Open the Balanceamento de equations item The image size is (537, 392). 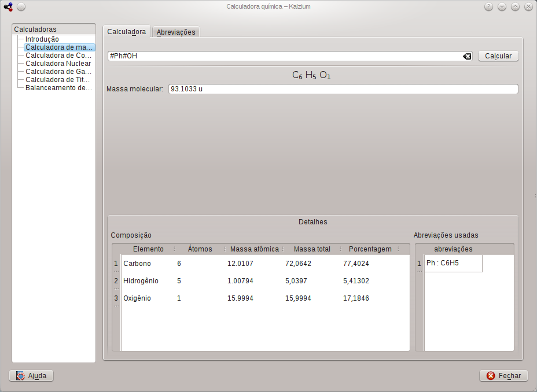tap(58, 88)
